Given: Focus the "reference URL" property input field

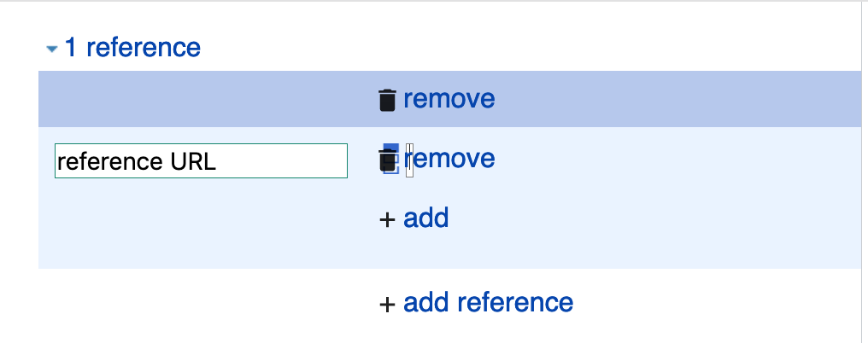Looking at the screenshot, I should tap(201, 161).
